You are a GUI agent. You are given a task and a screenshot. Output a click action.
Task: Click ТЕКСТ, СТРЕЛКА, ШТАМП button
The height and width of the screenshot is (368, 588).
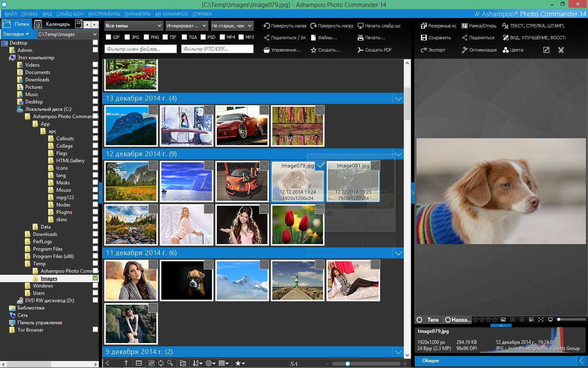[533, 26]
